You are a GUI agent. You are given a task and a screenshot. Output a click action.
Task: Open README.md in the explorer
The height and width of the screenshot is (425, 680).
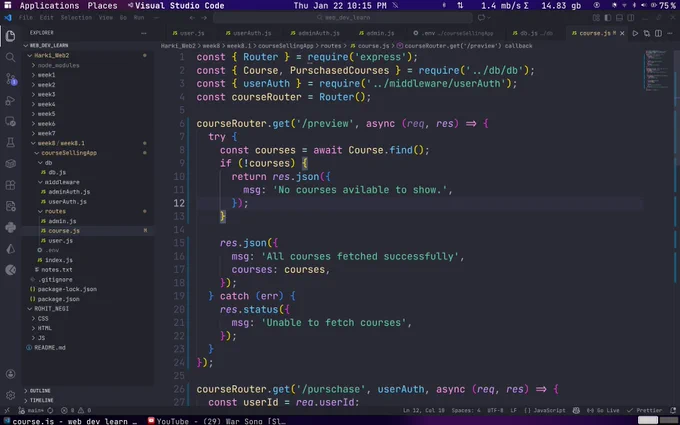click(x=88, y=348)
